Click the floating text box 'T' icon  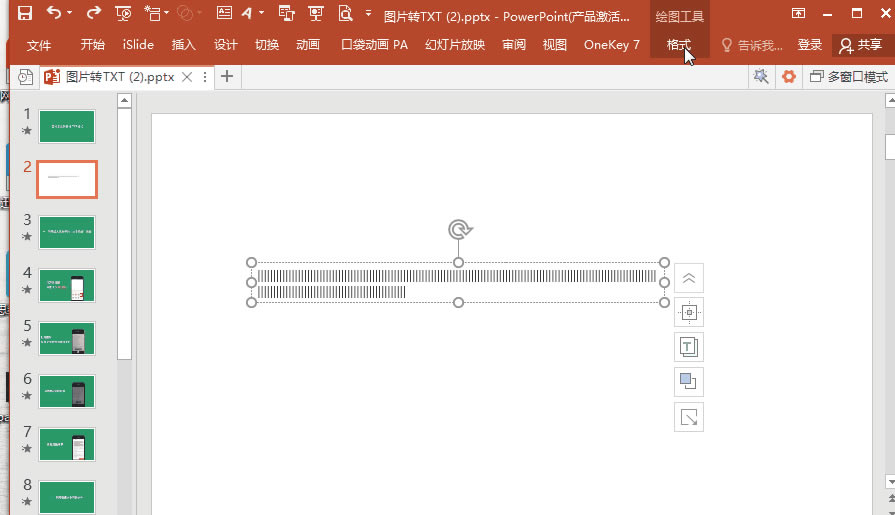coord(689,347)
